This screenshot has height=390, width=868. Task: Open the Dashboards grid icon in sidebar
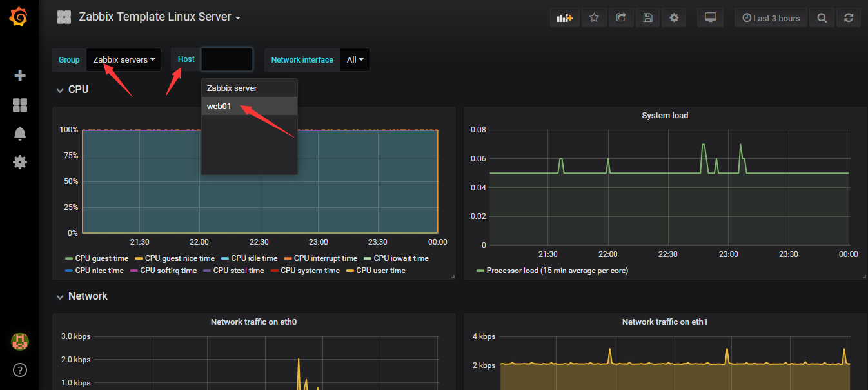[x=20, y=105]
